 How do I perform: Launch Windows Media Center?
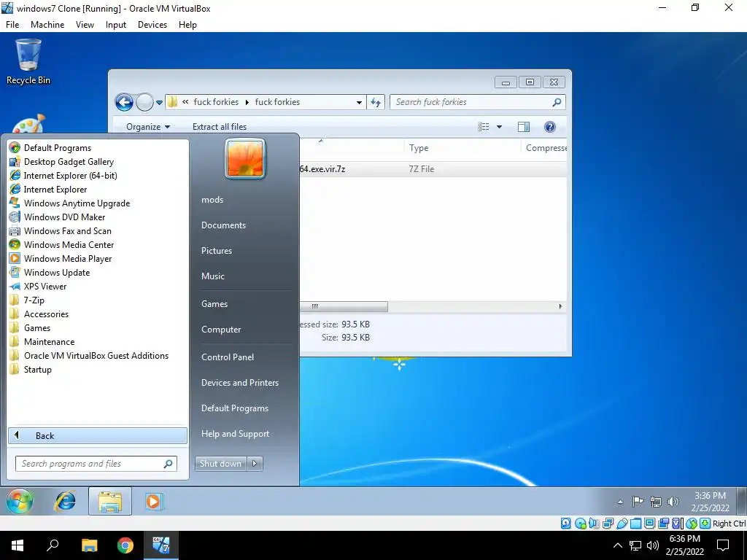pyautogui.click(x=62, y=245)
